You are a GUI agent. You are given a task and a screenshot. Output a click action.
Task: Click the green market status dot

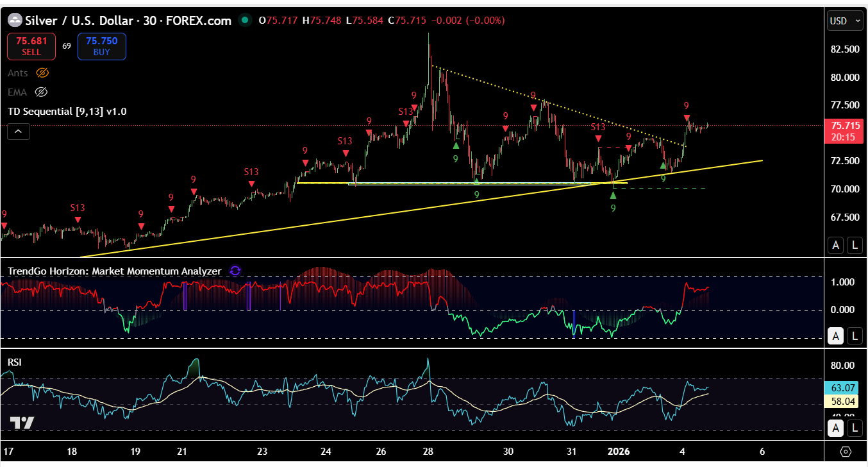(244, 21)
